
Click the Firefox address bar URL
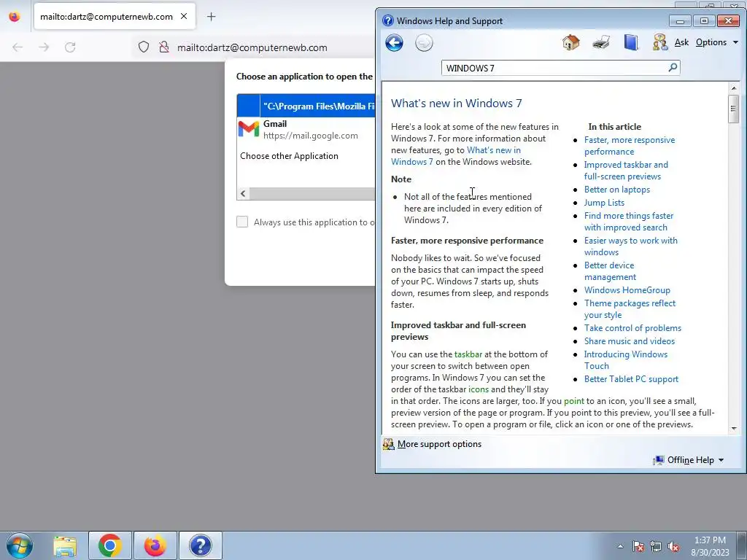pyautogui.click(x=252, y=47)
